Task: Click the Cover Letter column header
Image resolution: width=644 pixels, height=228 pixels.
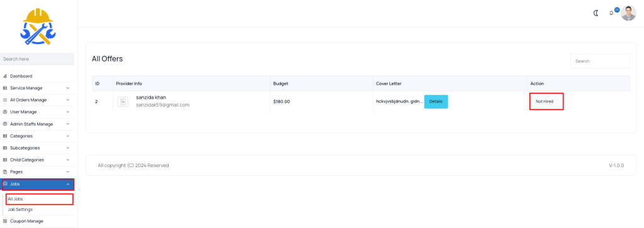Action: 389,84
